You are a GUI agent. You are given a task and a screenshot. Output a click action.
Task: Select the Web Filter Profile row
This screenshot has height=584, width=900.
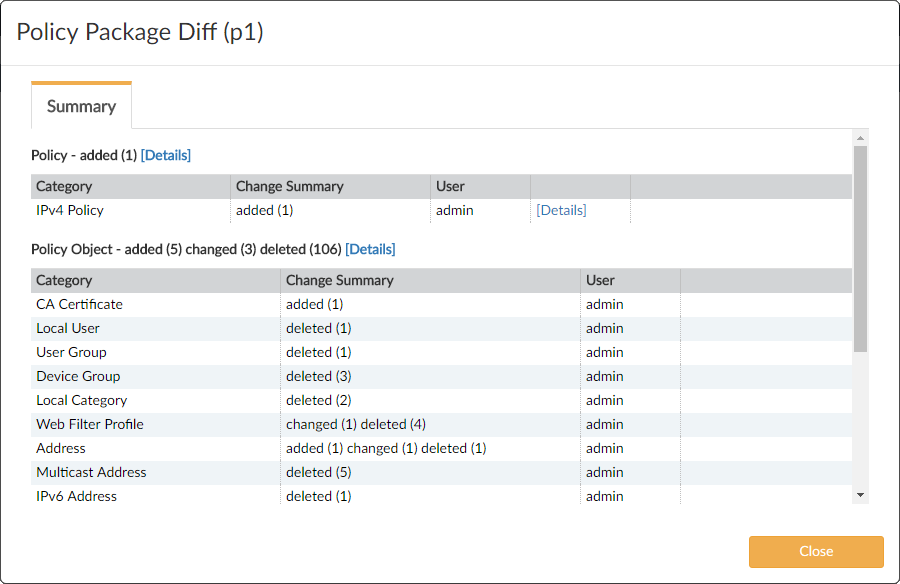[x=90, y=424]
